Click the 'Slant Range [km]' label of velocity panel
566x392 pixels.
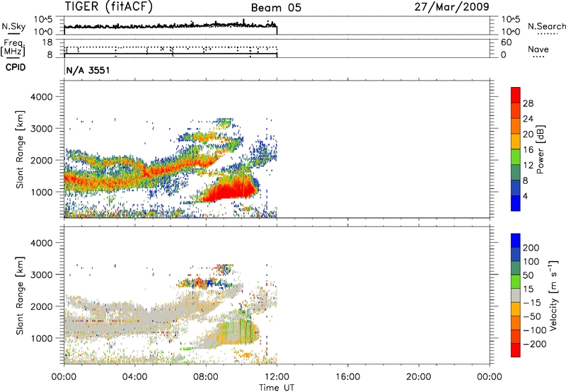pos(20,296)
